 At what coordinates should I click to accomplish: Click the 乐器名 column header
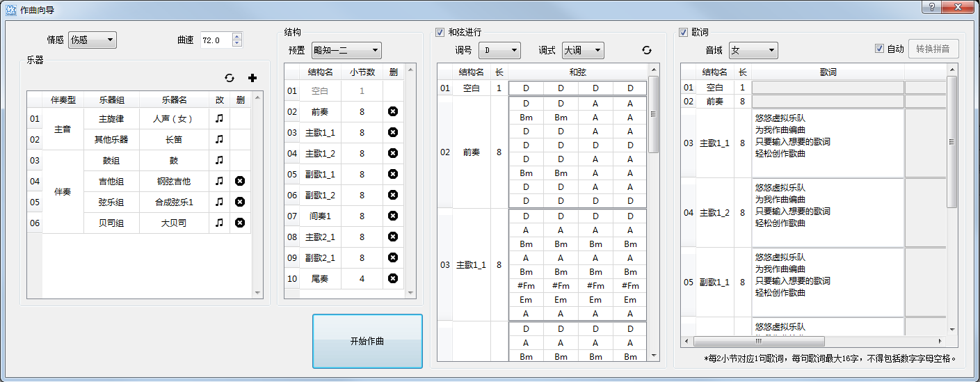pyautogui.click(x=175, y=100)
